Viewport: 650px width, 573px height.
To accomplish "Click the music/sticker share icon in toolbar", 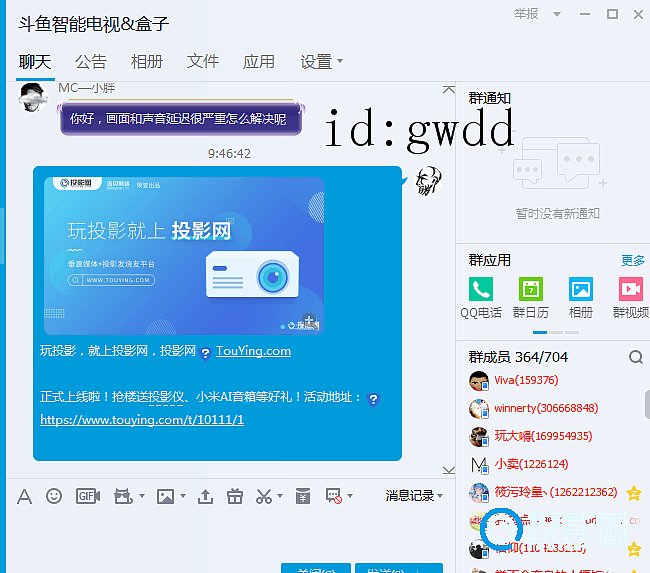I will 123,496.
